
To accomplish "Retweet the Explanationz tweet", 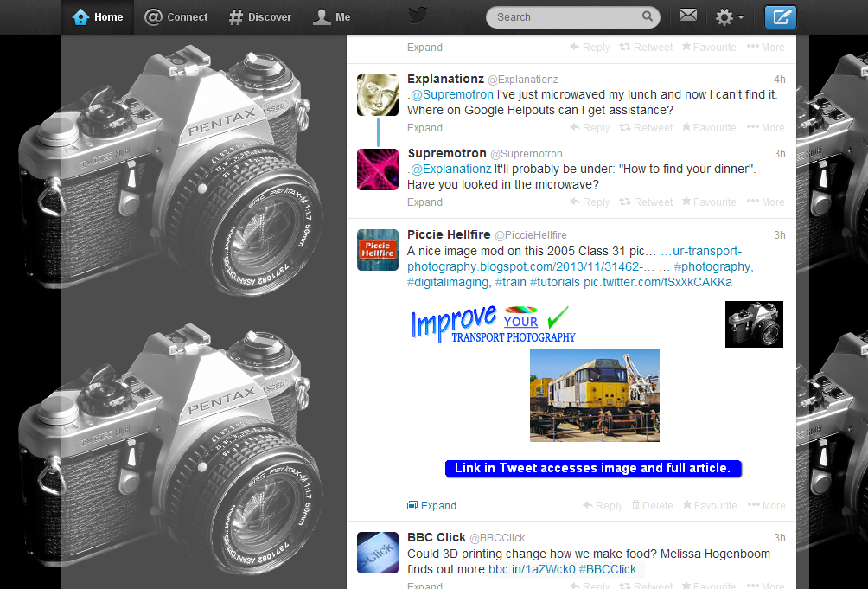I will click(x=646, y=128).
